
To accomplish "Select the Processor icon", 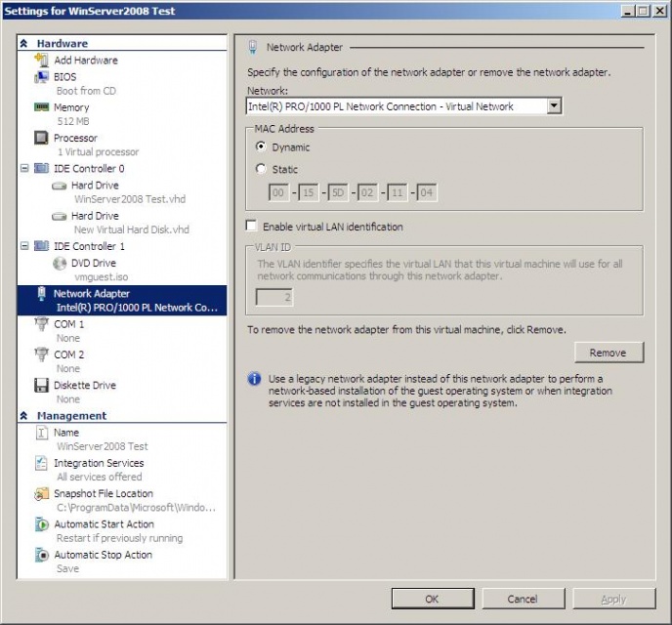I will click(x=42, y=139).
